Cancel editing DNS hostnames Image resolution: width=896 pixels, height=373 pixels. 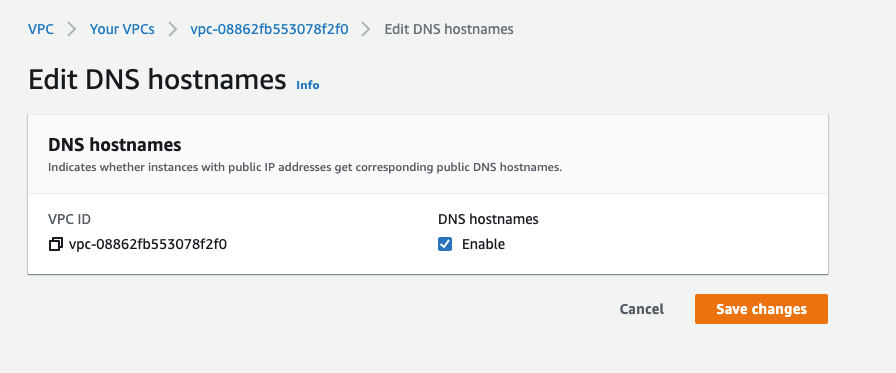tap(642, 309)
